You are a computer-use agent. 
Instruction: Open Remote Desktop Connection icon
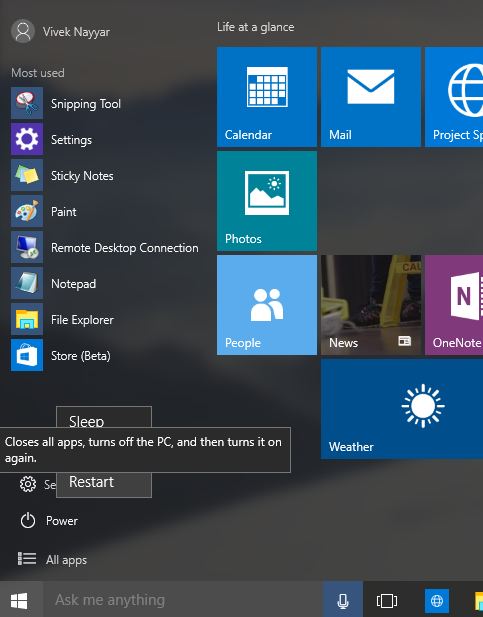point(27,247)
